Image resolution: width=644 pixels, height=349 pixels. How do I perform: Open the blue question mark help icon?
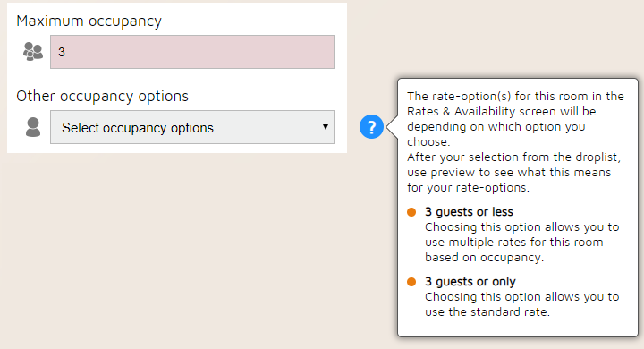coord(371,126)
